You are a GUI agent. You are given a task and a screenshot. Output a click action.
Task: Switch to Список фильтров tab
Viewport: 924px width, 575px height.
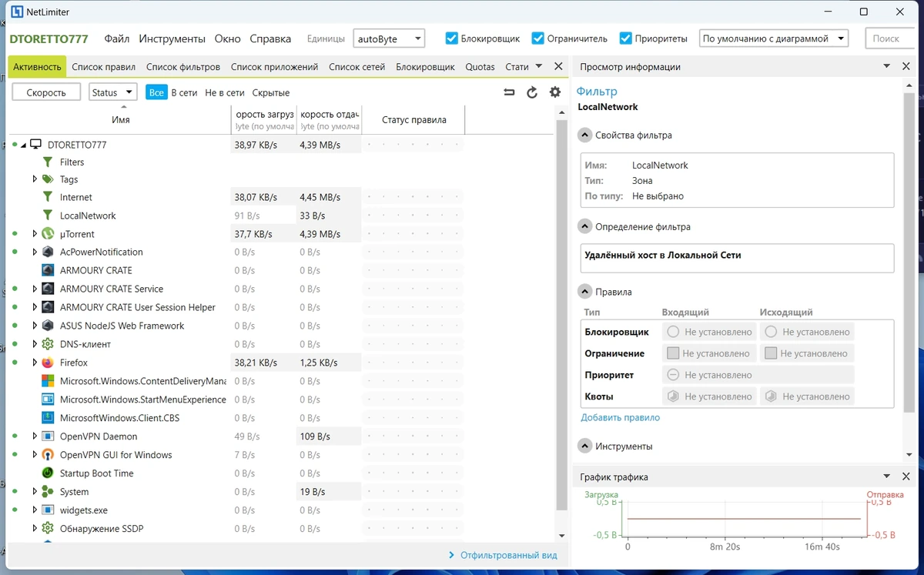183,67
